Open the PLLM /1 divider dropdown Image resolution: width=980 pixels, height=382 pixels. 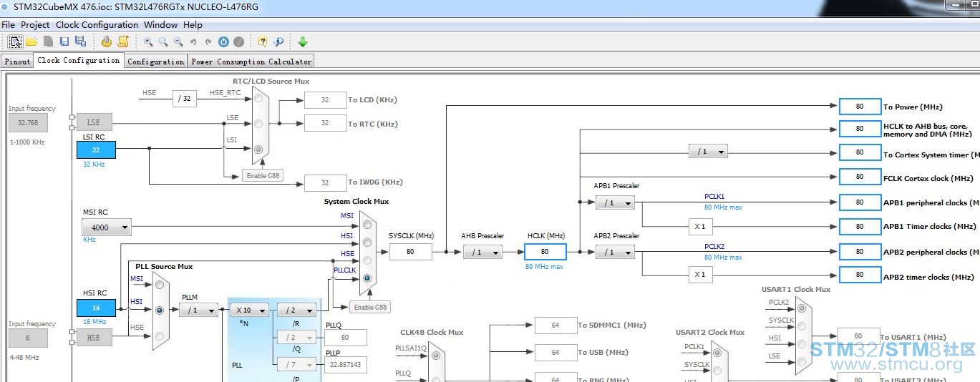tap(198, 310)
